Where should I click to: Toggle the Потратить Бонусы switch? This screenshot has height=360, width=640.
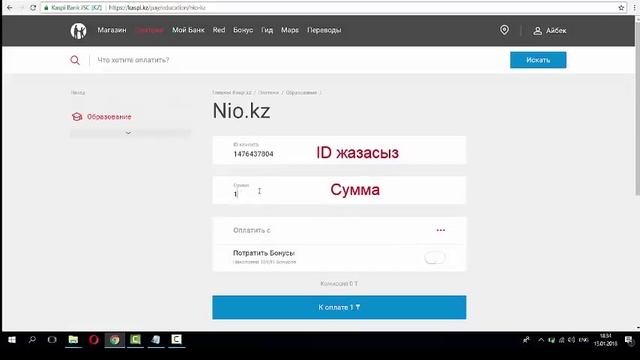(434, 258)
